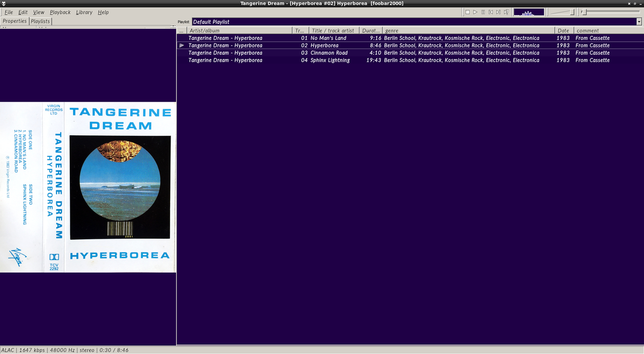Click the 1983 date for Sphinx Lightning
Screen dimensions: 644x354
coord(563,60)
